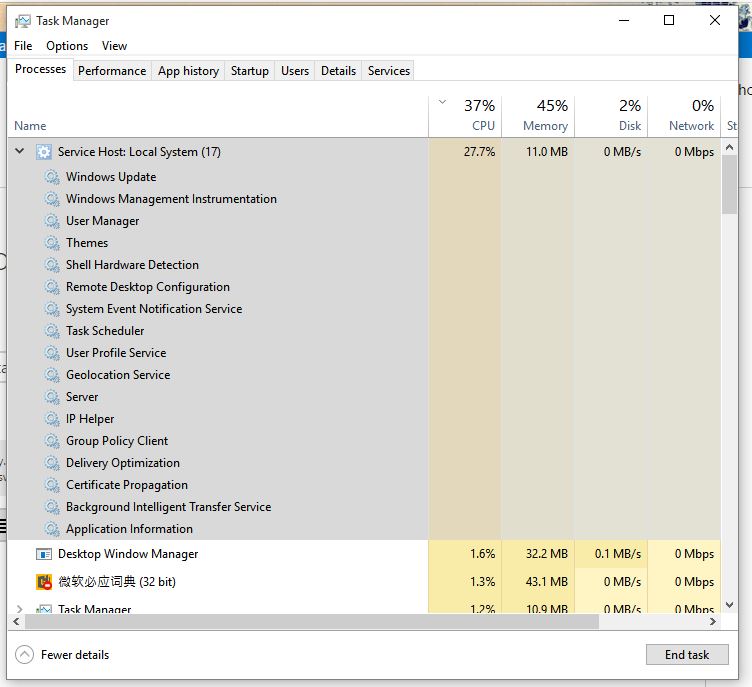Minimize the Task Manager window
This screenshot has height=687, width=752.
pyautogui.click(x=624, y=21)
